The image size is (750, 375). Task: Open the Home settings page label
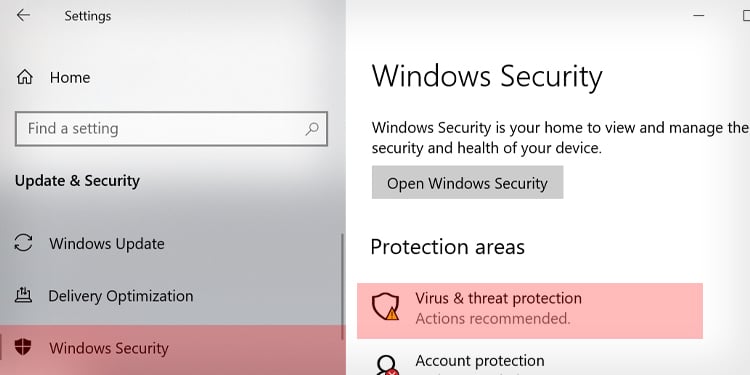(x=70, y=77)
